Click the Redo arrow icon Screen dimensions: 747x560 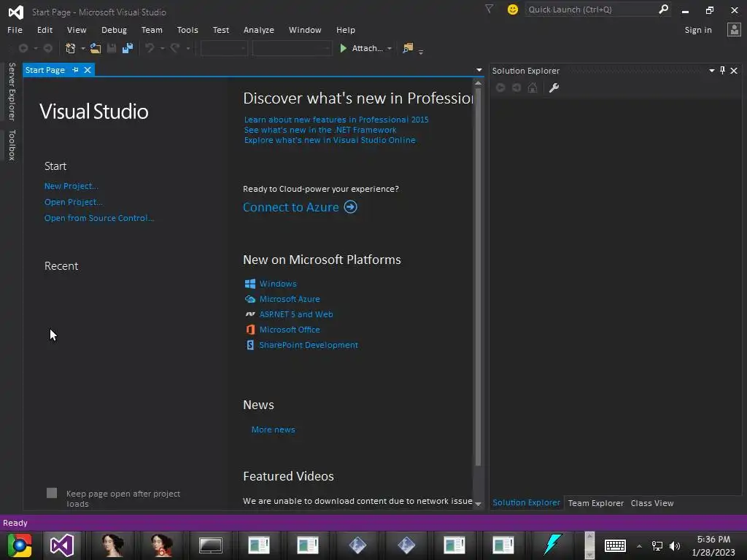point(175,48)
